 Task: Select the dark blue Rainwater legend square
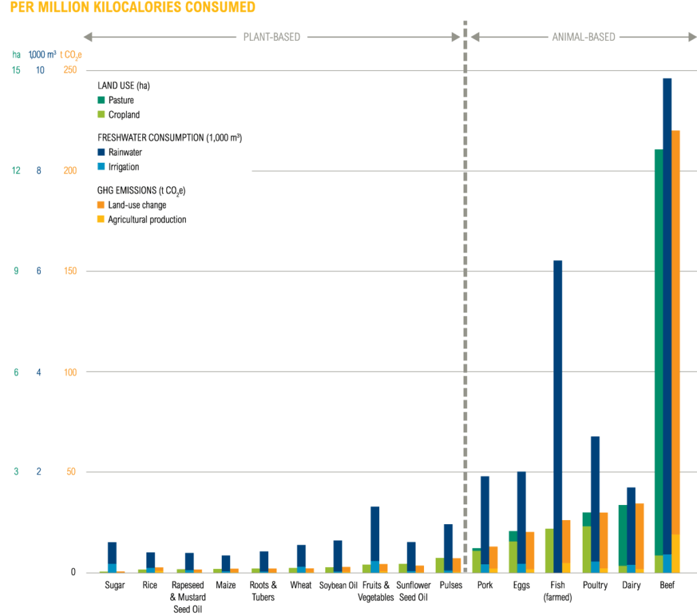point(101,152)
